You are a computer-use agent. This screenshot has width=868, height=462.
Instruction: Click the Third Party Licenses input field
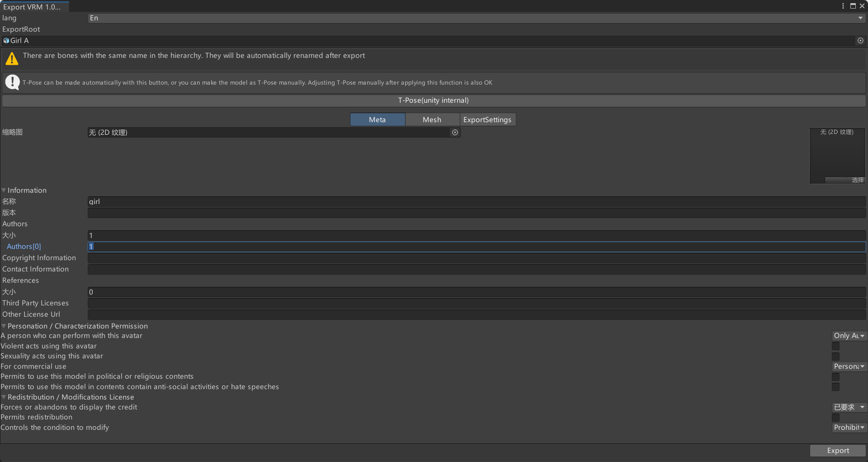pyautogui.click(x=476, y=303)
